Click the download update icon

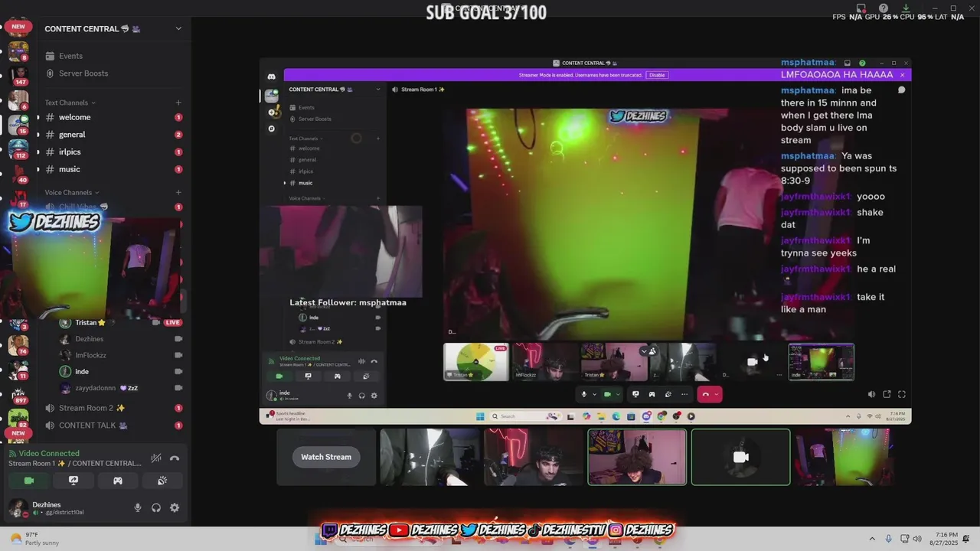(906, 8)
